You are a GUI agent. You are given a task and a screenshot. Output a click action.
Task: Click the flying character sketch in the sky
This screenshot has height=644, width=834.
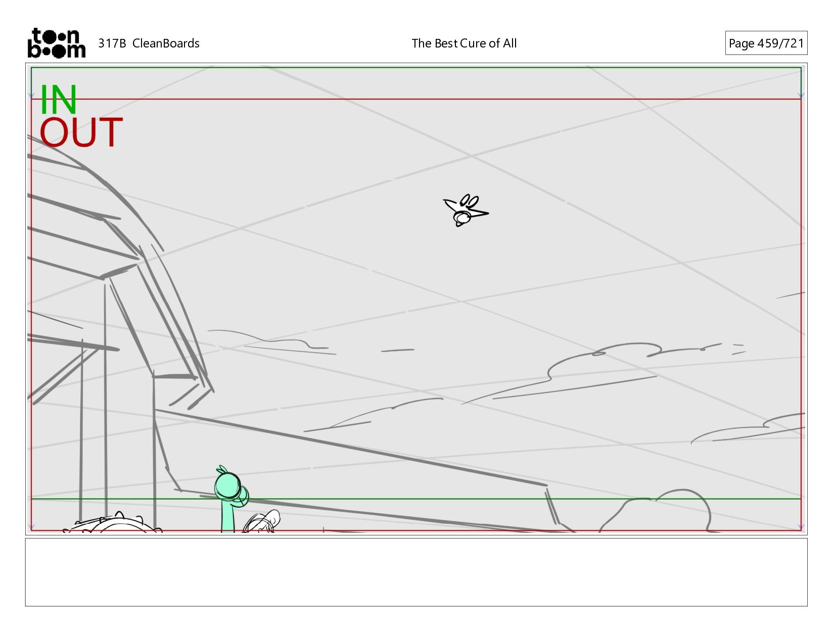(466, 210)
